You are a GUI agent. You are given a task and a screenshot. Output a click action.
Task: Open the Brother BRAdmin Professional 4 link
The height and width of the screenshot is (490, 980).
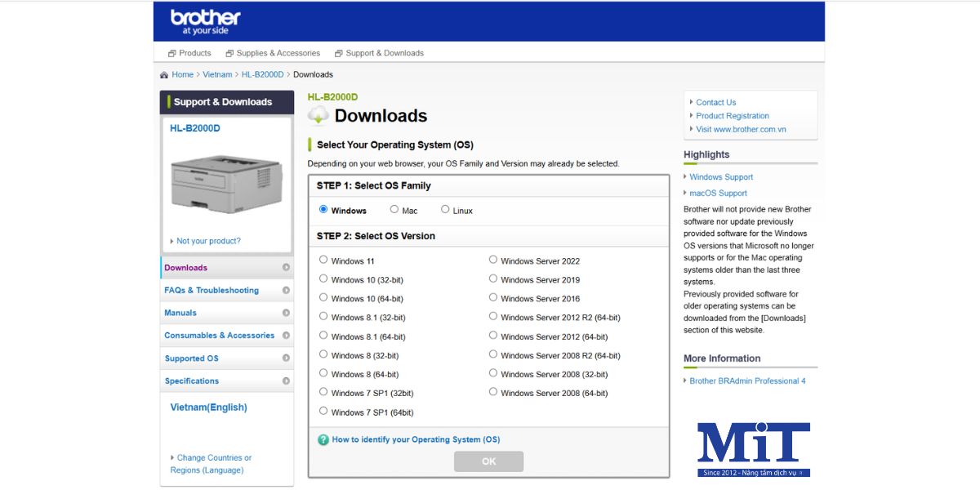(747, 381)
